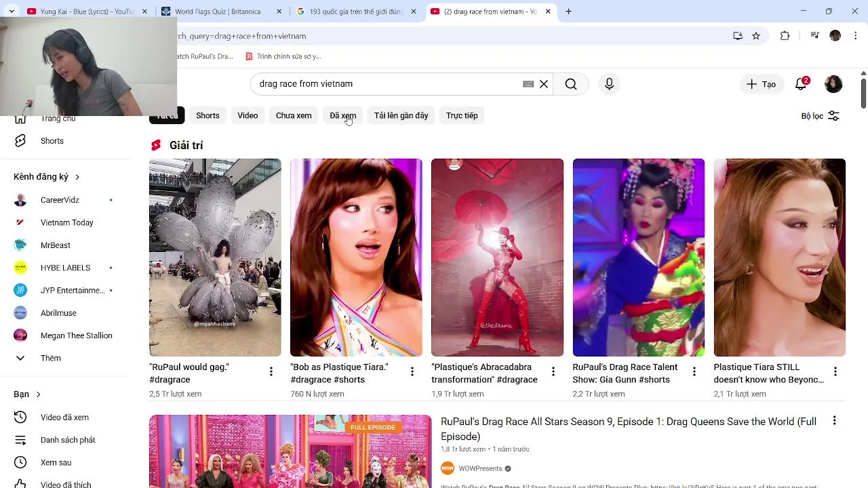The width and height of the screenshot is (868, 488).
Task: Clear the search box text
Action: pyautogui.click(x=544, y=84)
